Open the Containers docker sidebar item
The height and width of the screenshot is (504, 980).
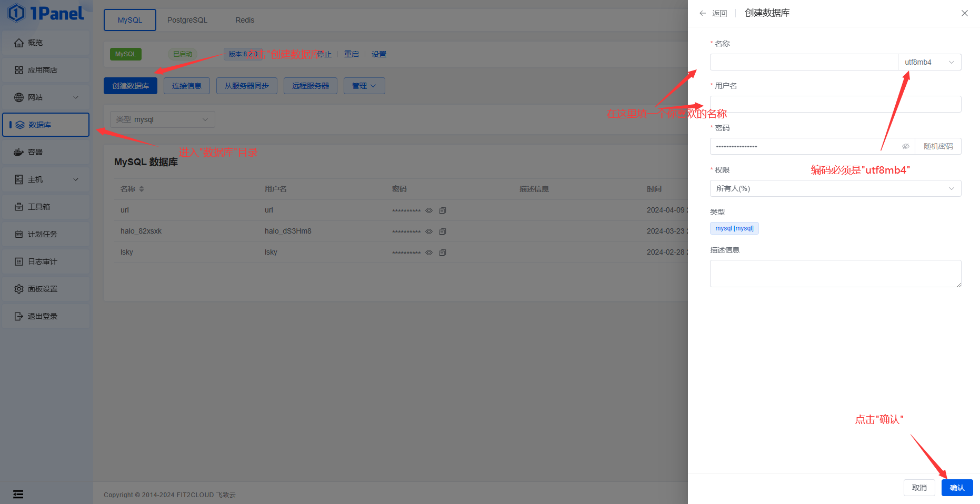click(46, 152)
